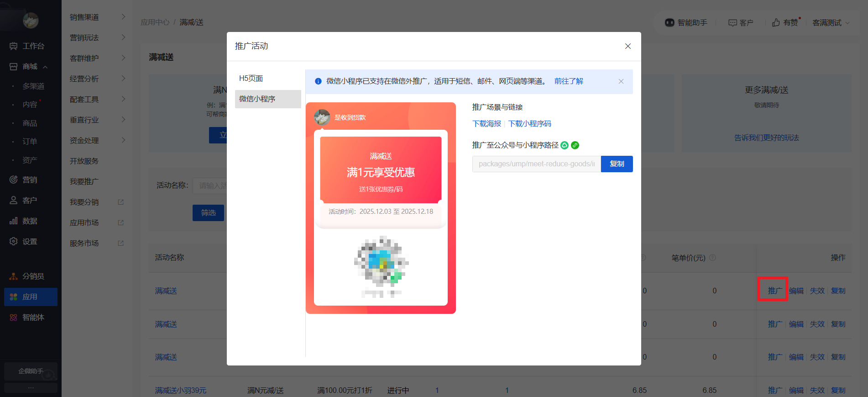Open 满减送小羽39元 activity name
868x397 pixels.
coord(181,391)
